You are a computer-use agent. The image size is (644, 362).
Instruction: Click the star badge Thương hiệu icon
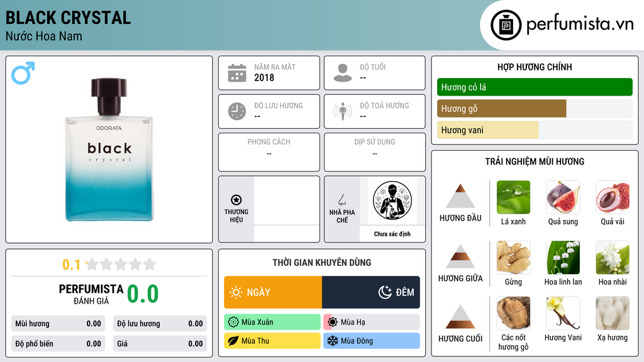236,200
